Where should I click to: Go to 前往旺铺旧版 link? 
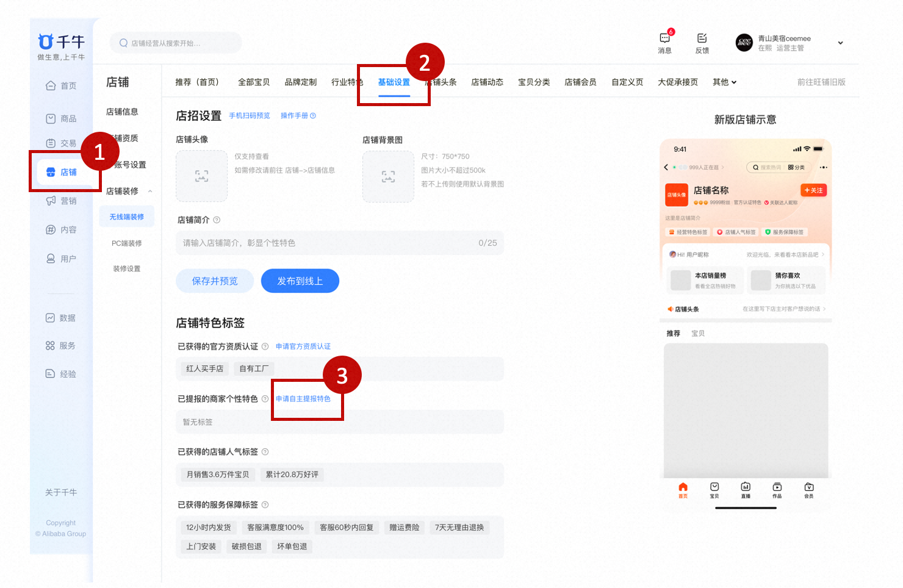(821, 82)
